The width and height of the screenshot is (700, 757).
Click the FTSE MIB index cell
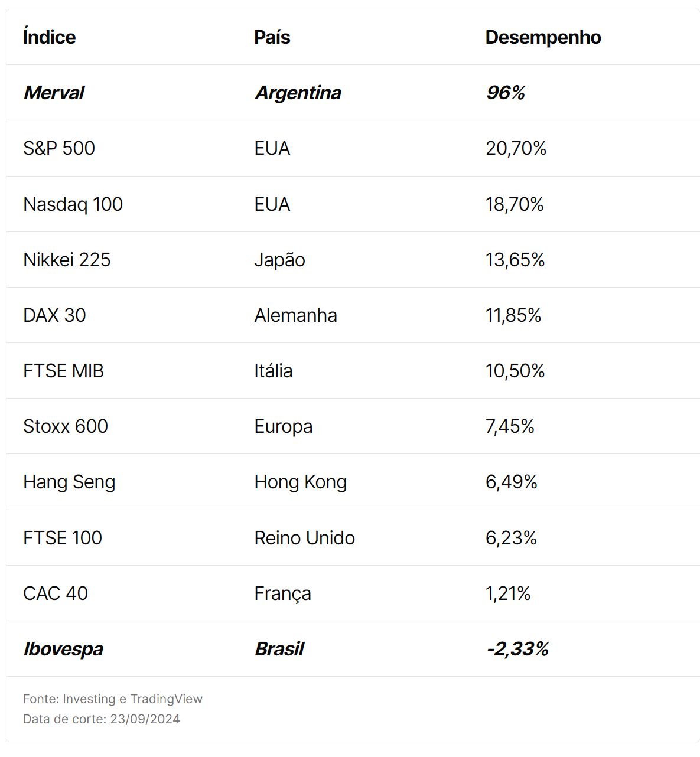(x=63, y=371)
